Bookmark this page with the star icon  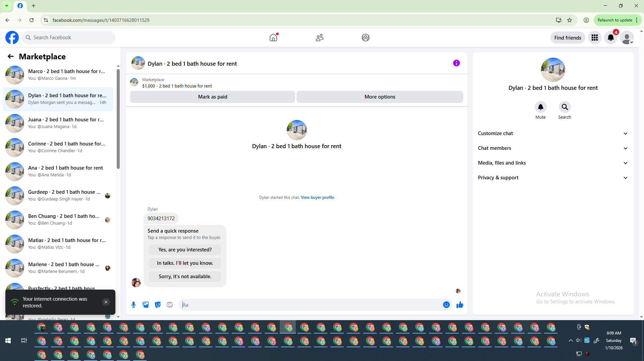(x=570, y=20)
